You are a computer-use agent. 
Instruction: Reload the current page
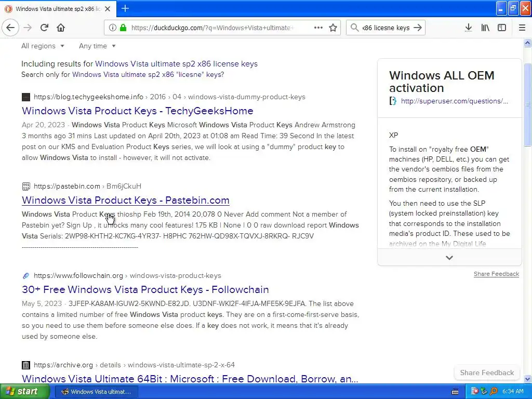click(44, 28)
